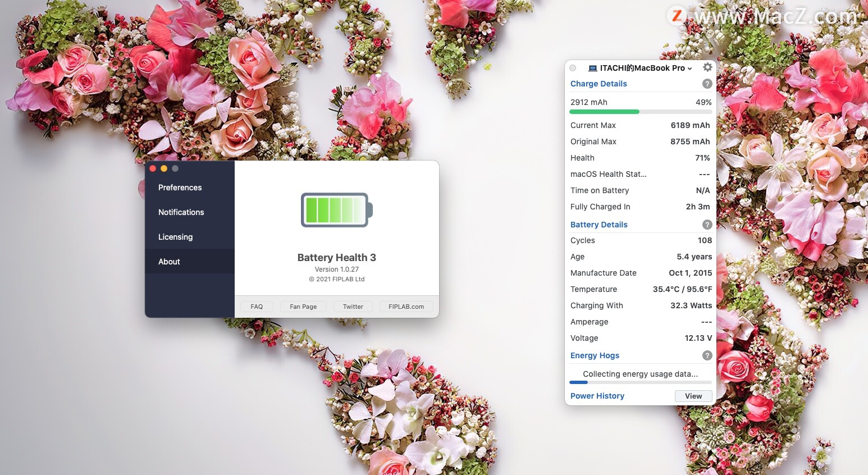
Task: Click the Cycles 108 value
Action: pos(705,240)
